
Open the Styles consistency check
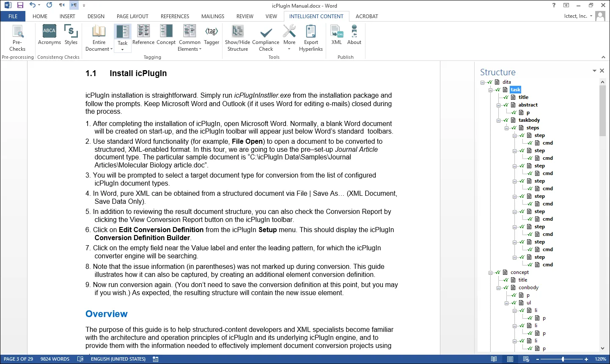pyautogui.click(x=71, y=35)
